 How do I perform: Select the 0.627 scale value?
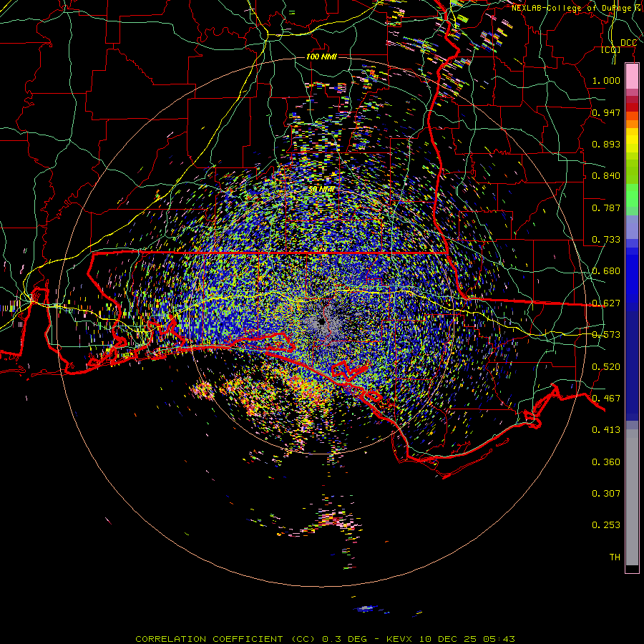coord(606,303)
